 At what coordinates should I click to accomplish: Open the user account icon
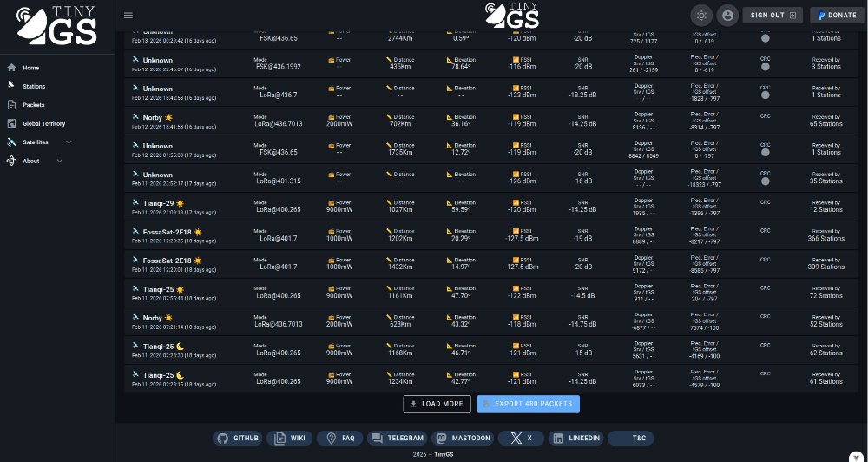[727, 16]
